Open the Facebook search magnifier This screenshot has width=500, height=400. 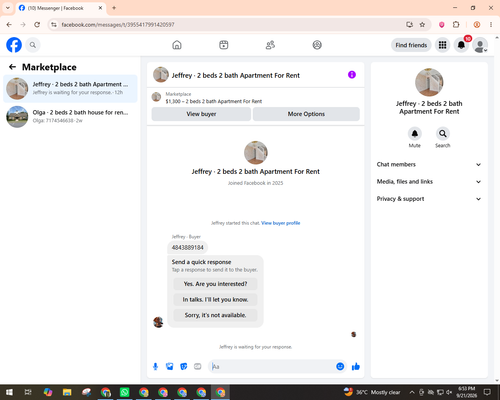[33, 45]
